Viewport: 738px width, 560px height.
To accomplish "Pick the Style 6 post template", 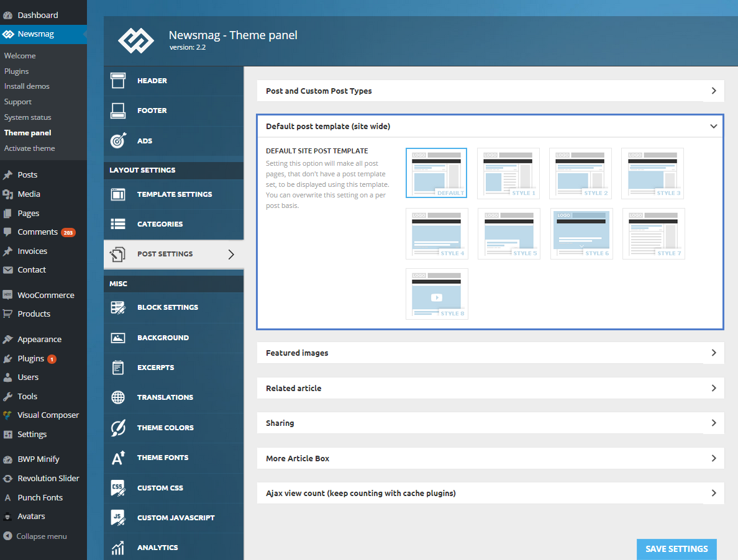I will (x=581, y=233).
